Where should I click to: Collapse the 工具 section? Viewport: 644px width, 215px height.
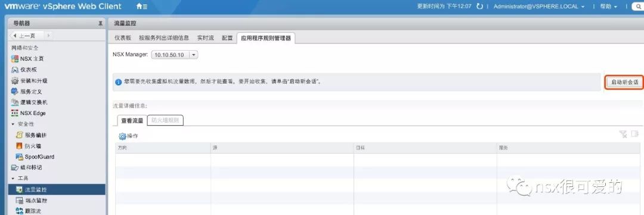coord(13,179)
